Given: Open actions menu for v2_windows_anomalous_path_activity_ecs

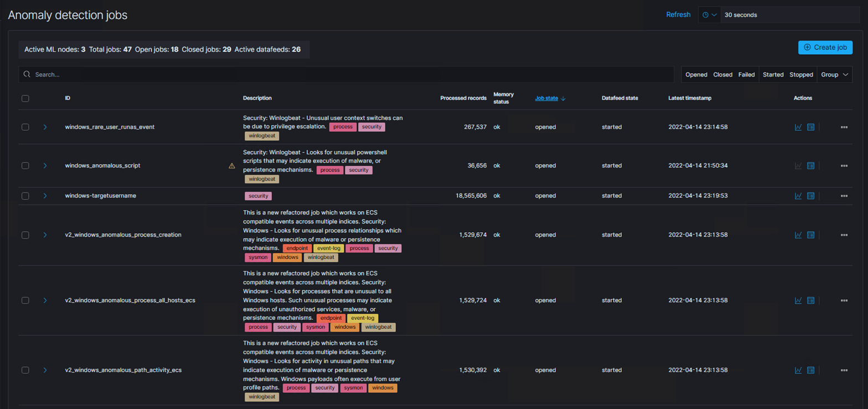Looking at the screenshot, I should (x=844, y=370).
